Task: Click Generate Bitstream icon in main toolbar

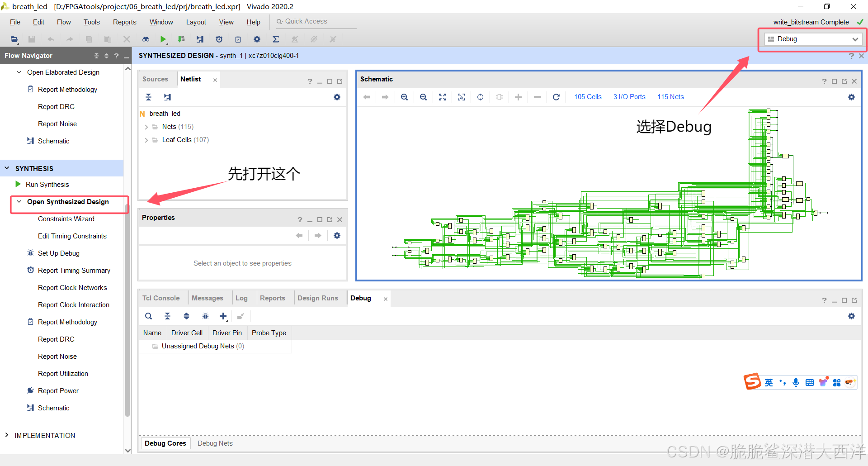Action: [181, 39]
